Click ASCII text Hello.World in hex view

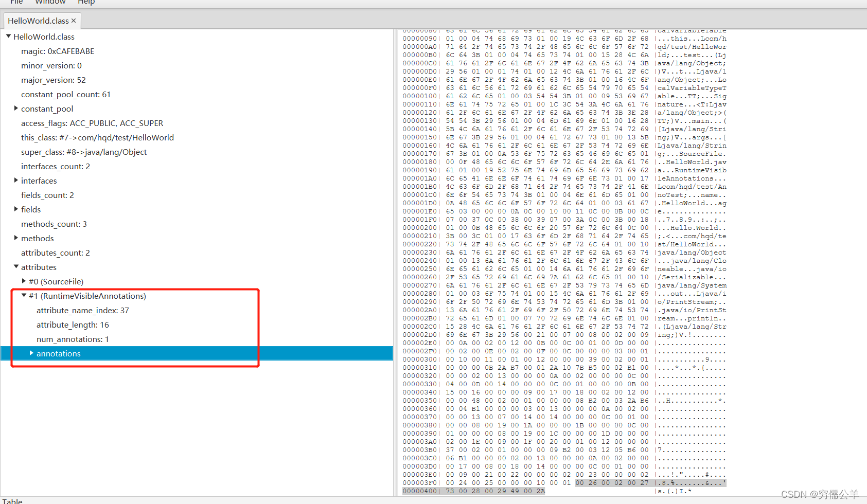coord(694,228)
